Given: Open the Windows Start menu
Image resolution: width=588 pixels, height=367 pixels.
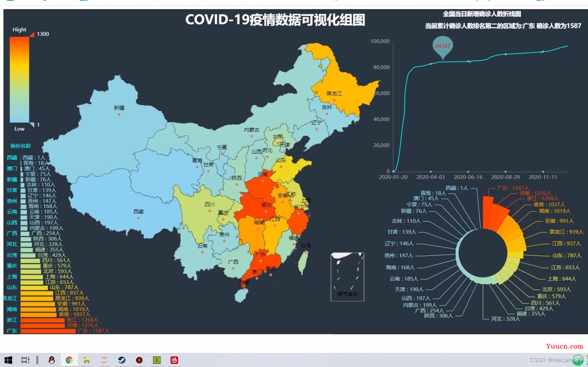Looking at the screenshot, I should (x=8, y=360).
